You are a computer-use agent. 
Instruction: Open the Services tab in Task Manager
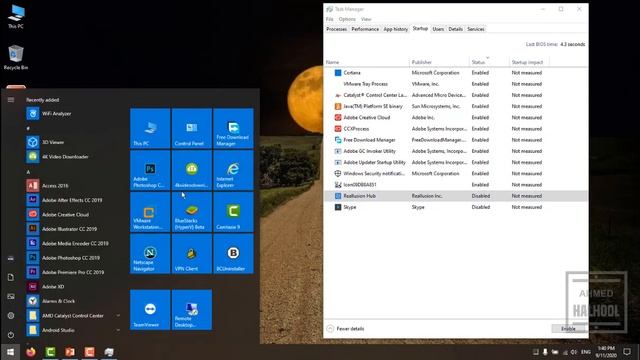[476, 29]
